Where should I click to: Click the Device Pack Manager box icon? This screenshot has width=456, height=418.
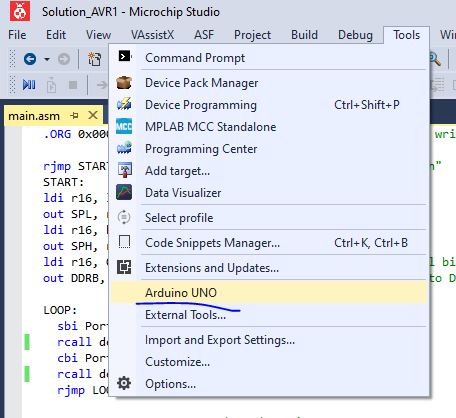(x=124, y=82)
